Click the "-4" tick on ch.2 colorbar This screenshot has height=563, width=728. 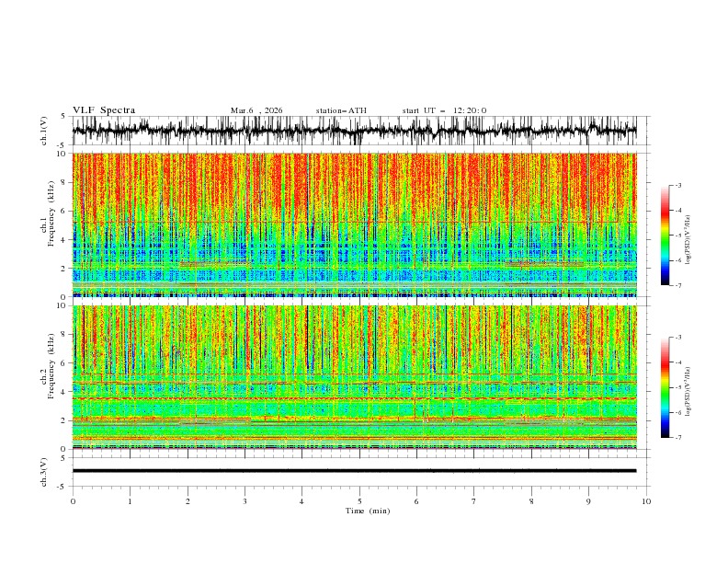(x=677, y=362)
